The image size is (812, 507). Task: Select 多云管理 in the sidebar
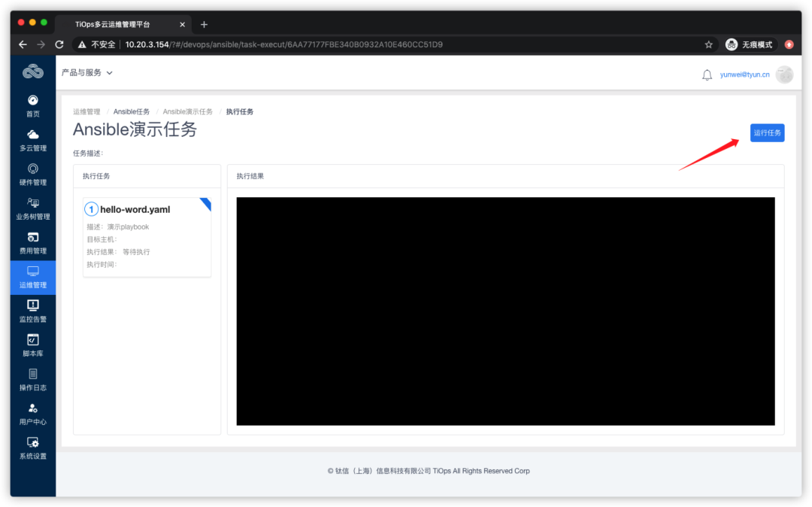(32, 140)
